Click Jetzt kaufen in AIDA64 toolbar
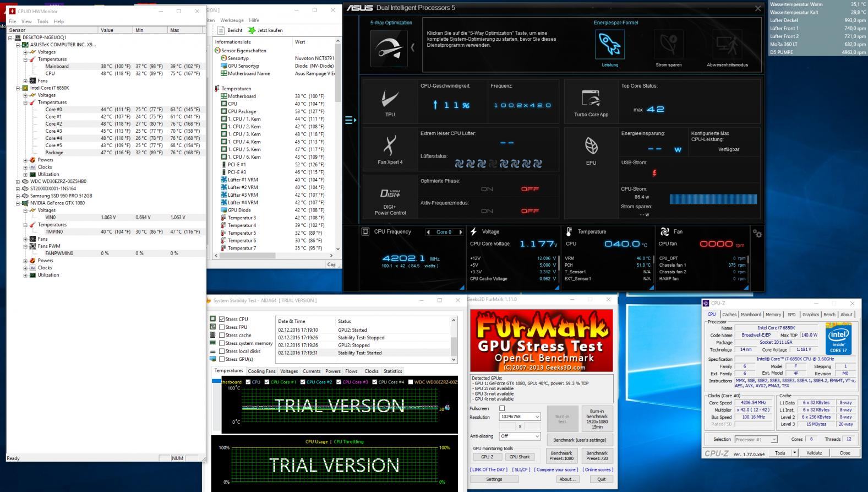This screenshot has height=492, width=868. click(265, 30)
